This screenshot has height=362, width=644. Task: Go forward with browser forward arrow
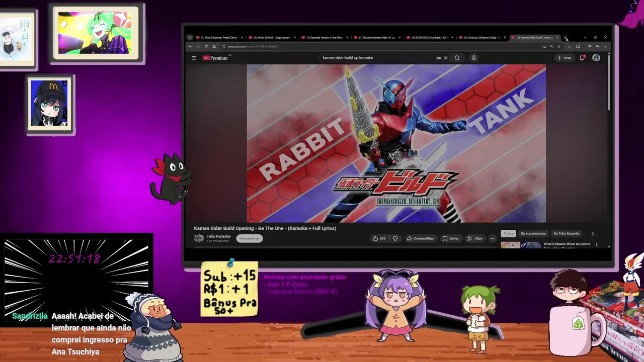coord(198,46)
